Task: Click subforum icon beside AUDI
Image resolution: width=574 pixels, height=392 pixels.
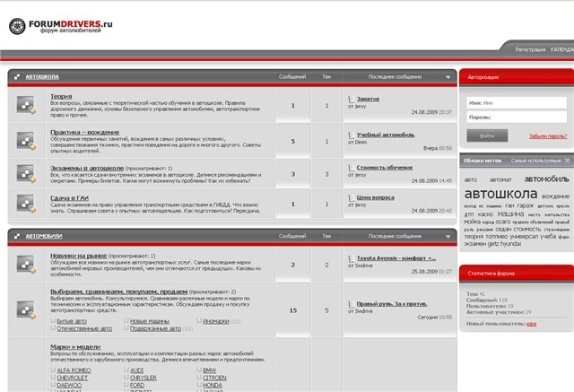Action: coord(126,370)
